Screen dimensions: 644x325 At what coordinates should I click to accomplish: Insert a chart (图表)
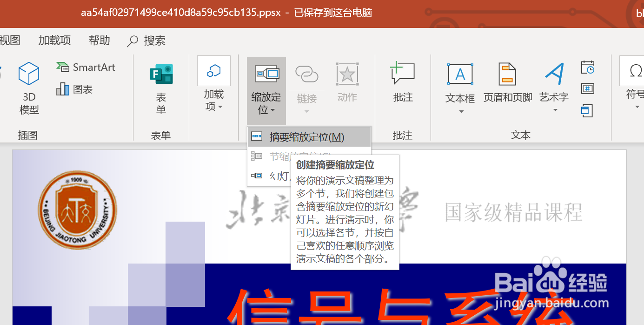(74, 89)
